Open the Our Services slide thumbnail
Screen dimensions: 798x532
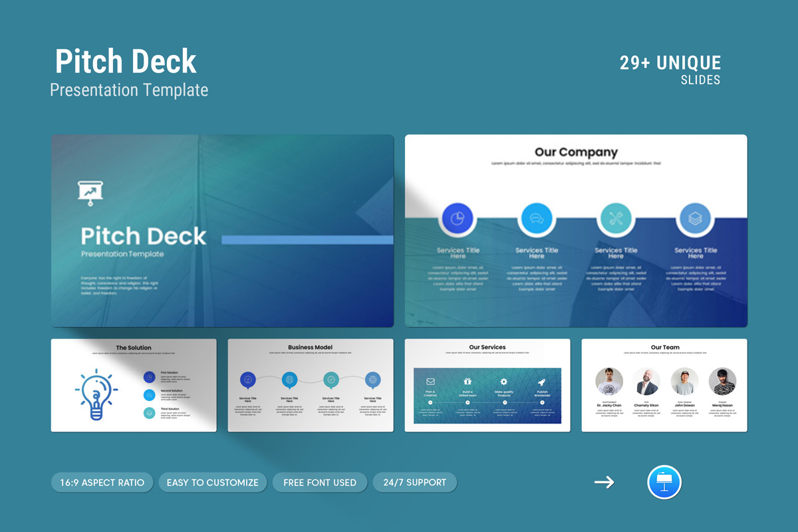(x=487, y=385)
